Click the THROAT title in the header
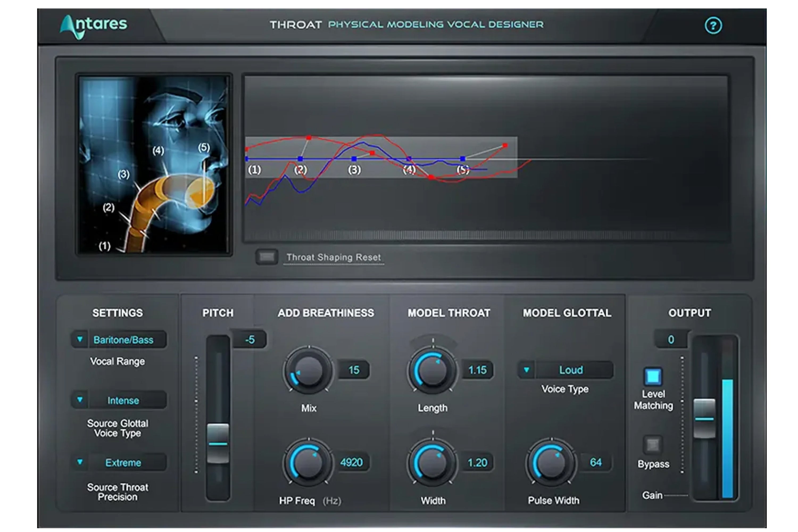The height and width of the screenshot is (532, 798). click(296, 24)
